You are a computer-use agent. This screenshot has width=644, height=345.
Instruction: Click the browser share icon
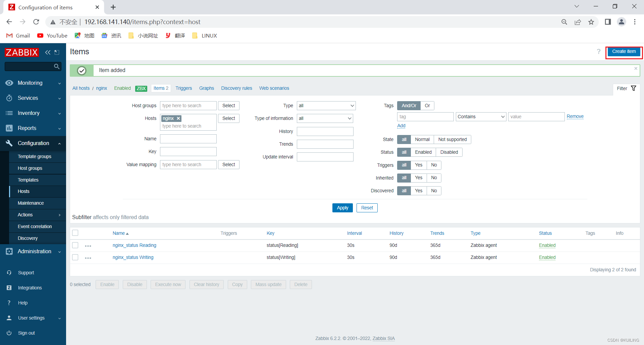[x=578, y=22]
